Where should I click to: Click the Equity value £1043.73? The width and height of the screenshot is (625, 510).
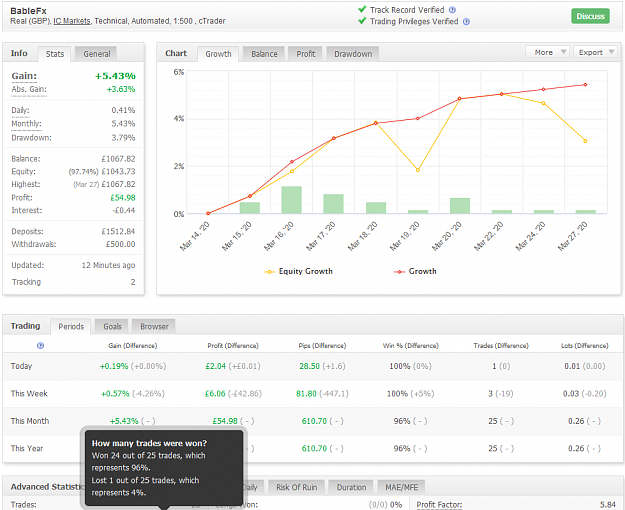118,171
